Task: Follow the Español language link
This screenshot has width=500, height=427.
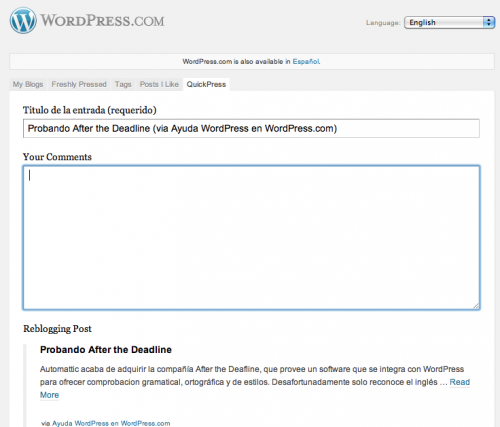Action: (x=306, y=62)
